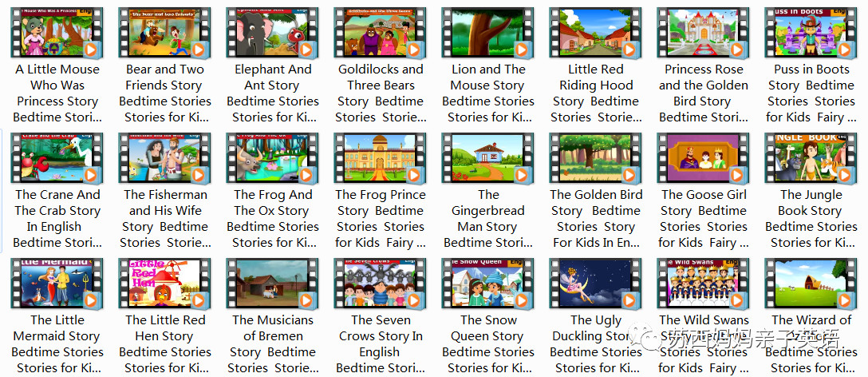Click The Little Mermaid Story filename

coord(57,343)
